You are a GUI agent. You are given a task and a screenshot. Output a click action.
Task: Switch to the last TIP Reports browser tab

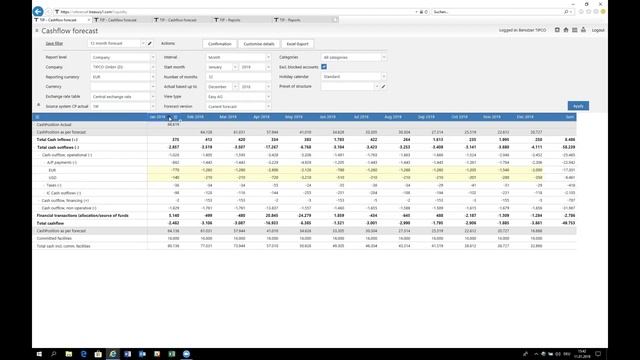tap(302, 20)
